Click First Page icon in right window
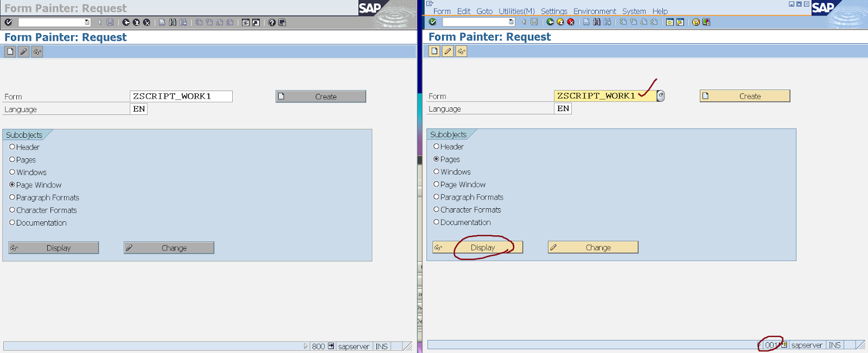Viewport: 868px width, 353px height. tap(623, 22)
